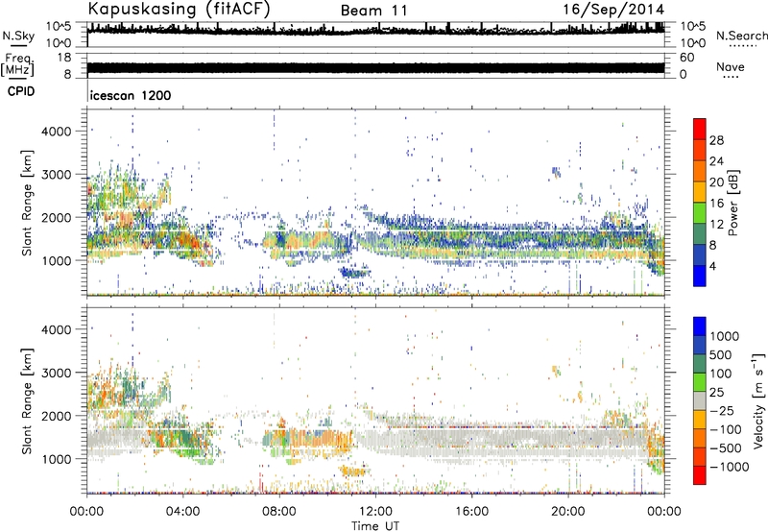Select 'Slant Range [km]' label of Velocity panel
The width and height of the screenshot is (768, 532).
coord(27,401)
